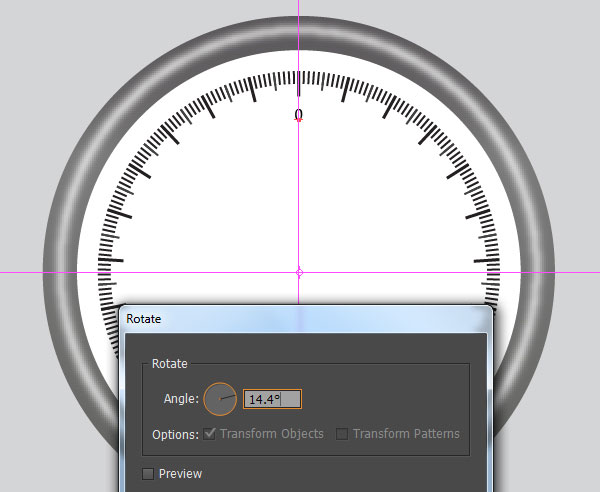This screenshot has width=600, height=492.
Task: Toggle the Transform Patterns checkbox
Action: coord(342,434)
